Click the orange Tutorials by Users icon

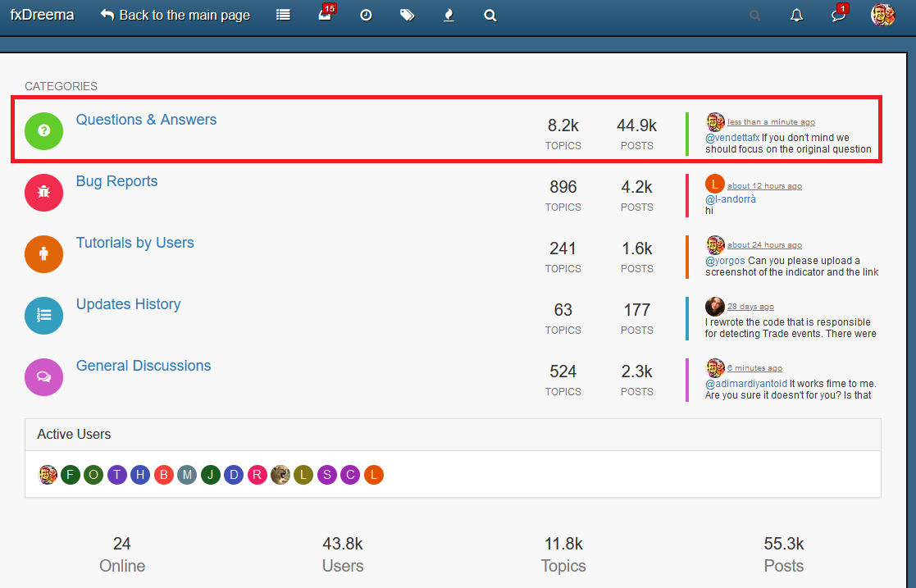tap(43, 253)
